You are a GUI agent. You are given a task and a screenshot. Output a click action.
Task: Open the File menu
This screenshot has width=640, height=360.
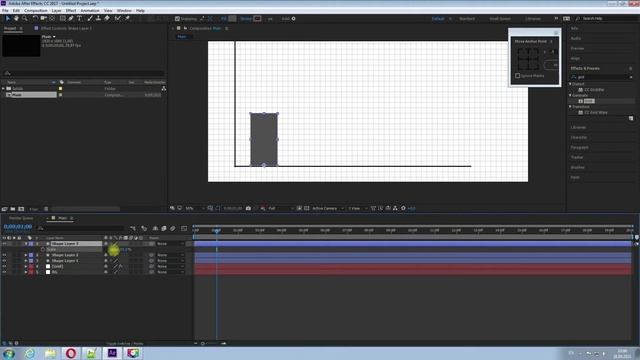pyautogui.click(x=5, y=11)
